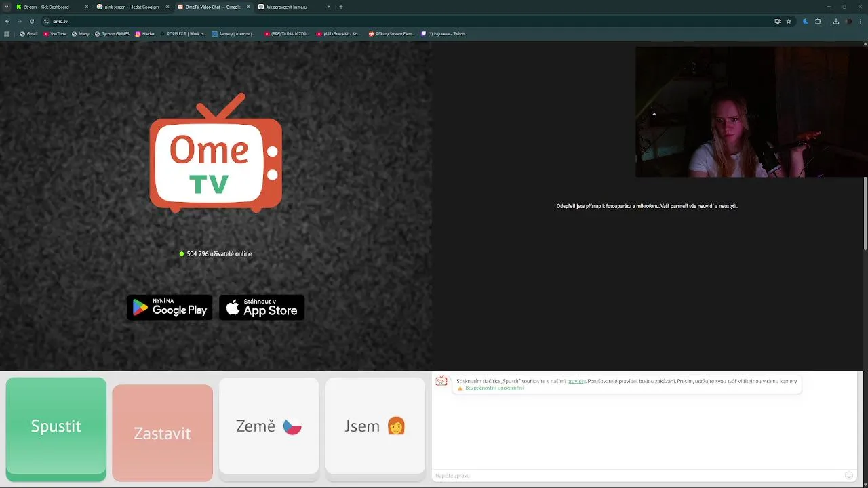This screenshot has height=488, width=868.
Task: Open the kajaaeee Twitch bookmark
Action: click(443, 33)
